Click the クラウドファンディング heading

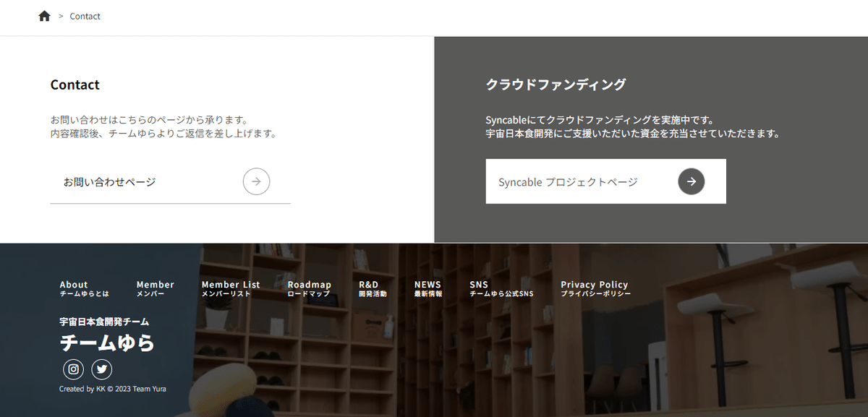556,85
